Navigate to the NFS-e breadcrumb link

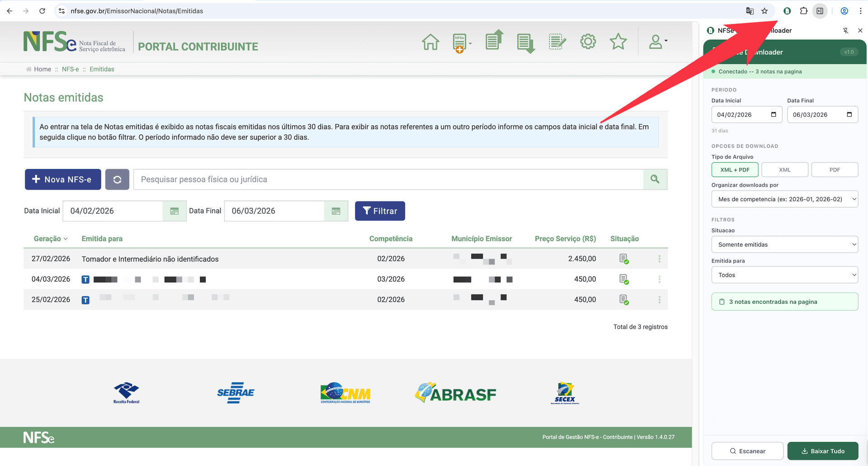click(71, 69)
